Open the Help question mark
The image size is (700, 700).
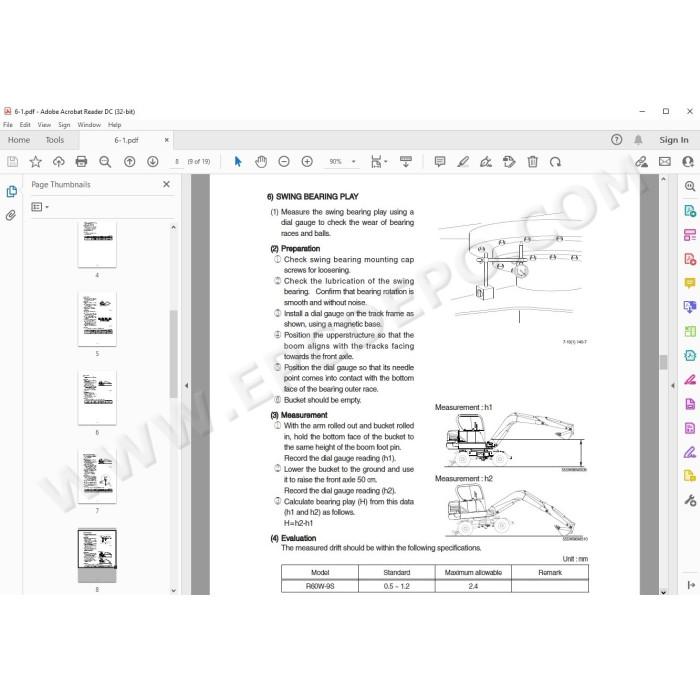(x=617, y=140)
